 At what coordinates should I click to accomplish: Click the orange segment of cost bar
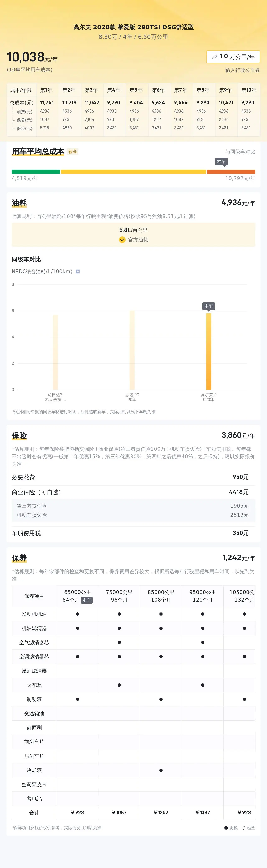tap(231, 171)
